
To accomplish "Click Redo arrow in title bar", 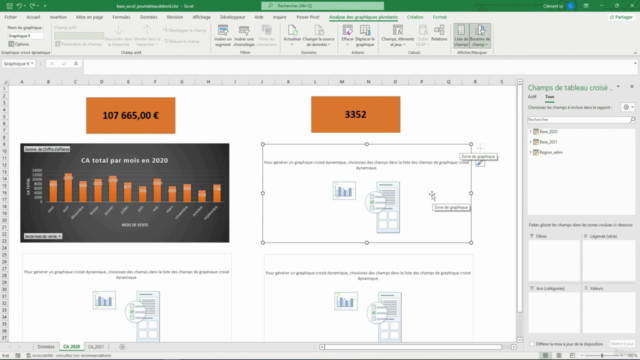I will pyautogui.click(x=32, y=6).
